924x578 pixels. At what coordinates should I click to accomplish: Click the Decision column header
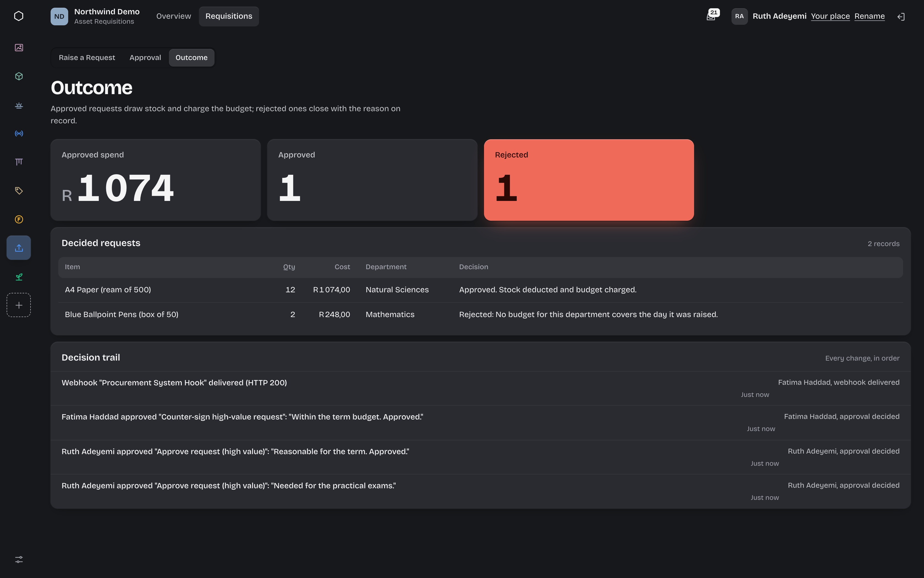click(x=474, y=267)
